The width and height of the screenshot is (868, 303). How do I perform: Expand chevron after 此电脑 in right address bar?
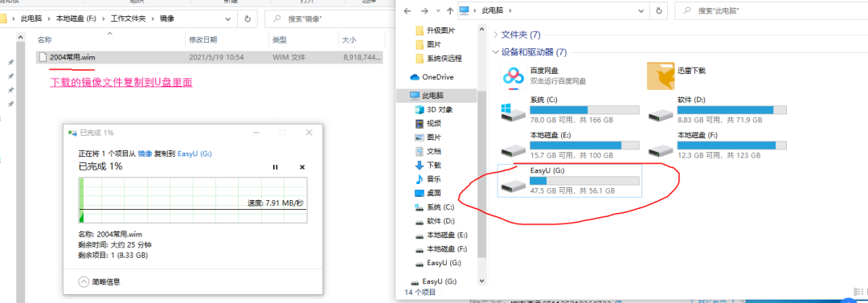tap(510, 10)
